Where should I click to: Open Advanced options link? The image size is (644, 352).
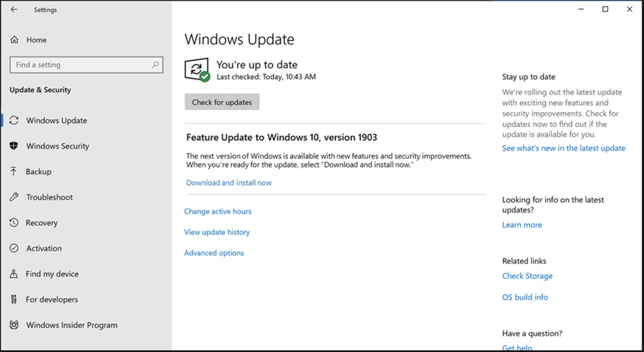214,253
